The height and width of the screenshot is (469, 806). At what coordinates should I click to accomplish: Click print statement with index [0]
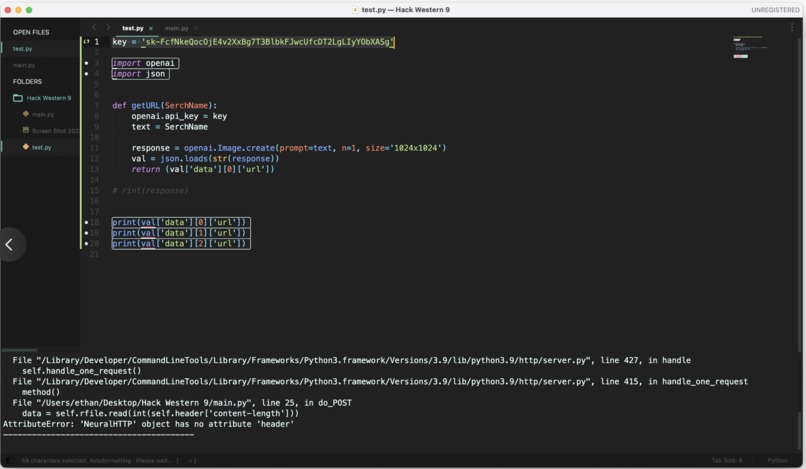(181, 222)
